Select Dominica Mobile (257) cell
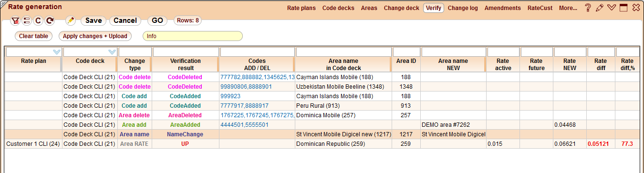644x173 pixels. [x=343, y=115]
